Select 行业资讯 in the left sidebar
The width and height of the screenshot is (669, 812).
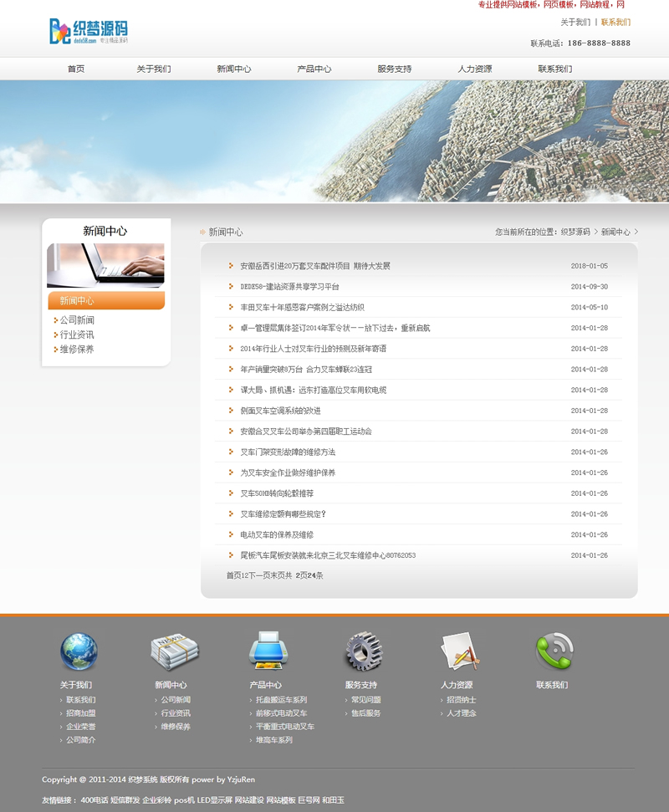[x=77, y=335]
